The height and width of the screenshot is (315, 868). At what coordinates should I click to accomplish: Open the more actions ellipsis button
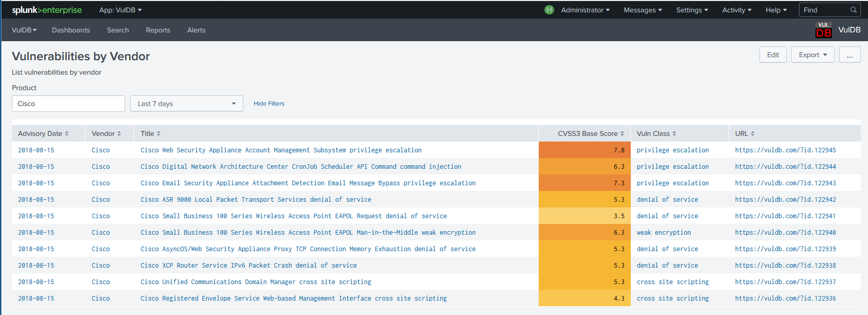(849, 55)
